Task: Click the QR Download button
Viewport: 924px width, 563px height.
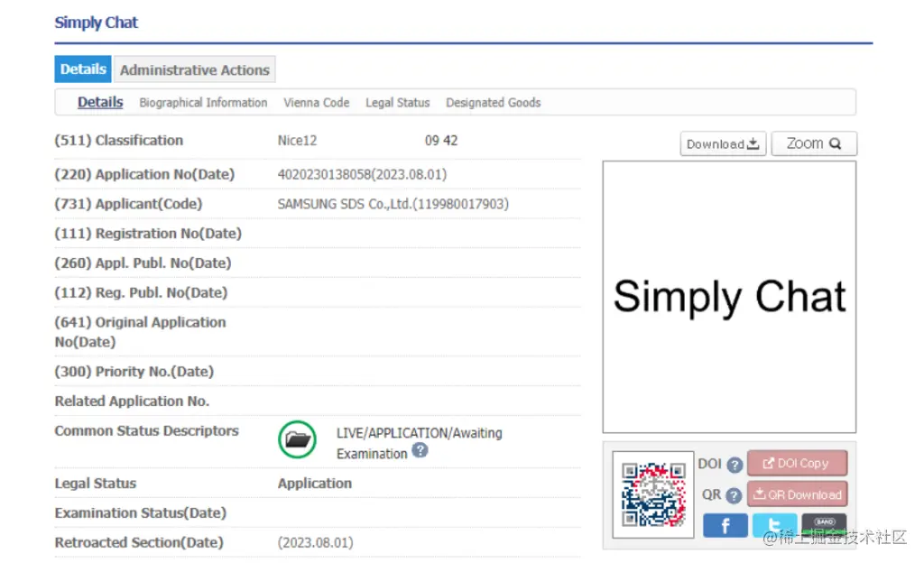Action: click(798, 494)
